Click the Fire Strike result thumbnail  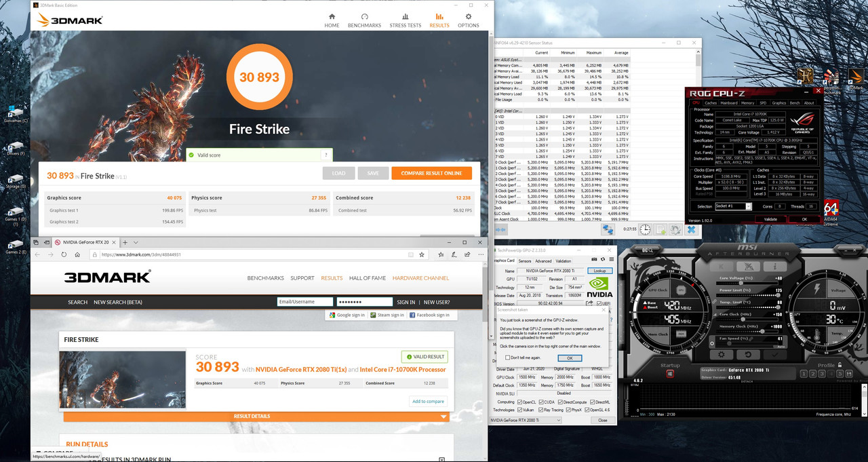pos(123,379)
